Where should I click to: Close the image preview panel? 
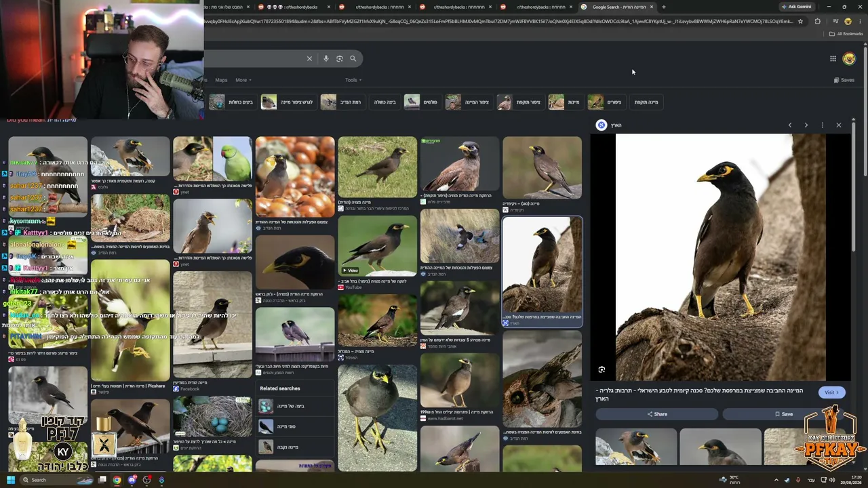pyautogui.click(x=839, y=125)
